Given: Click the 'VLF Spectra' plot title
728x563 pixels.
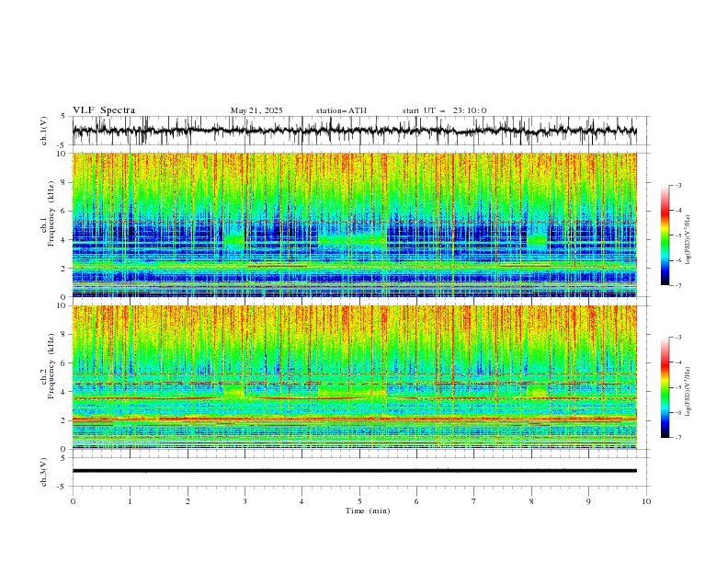Looking at the screenshot, I should click(x=104, y=110).
